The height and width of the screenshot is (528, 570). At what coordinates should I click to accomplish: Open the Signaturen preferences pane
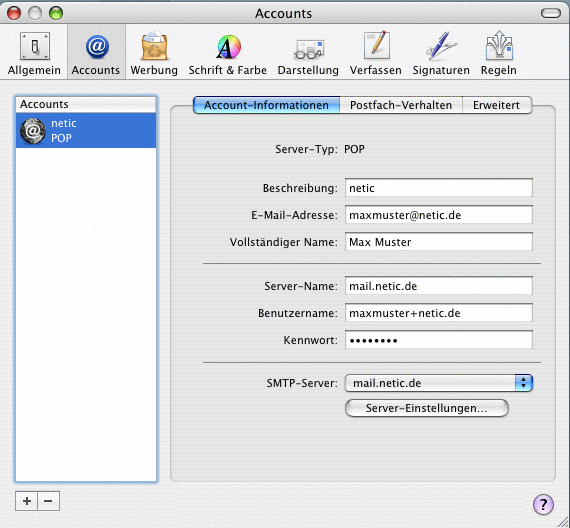point(441,53)
